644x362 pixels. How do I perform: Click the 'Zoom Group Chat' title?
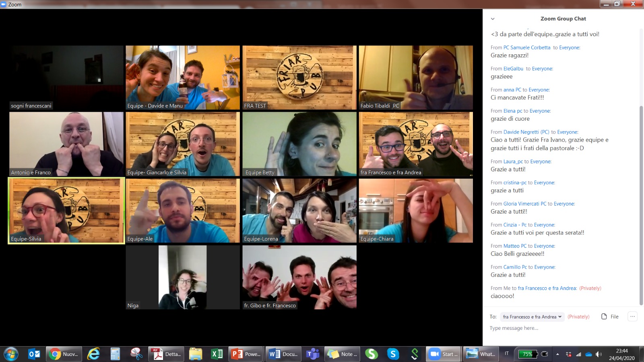(563, 19)
